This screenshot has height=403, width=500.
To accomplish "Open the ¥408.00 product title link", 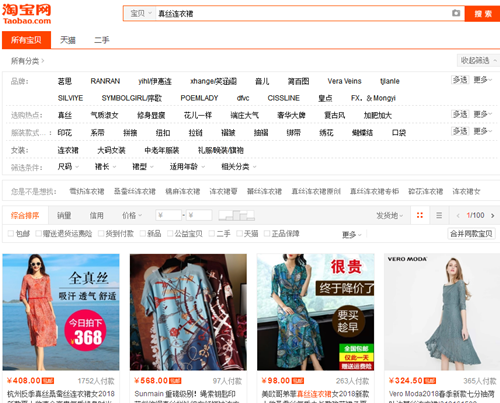I will [61, 397].
